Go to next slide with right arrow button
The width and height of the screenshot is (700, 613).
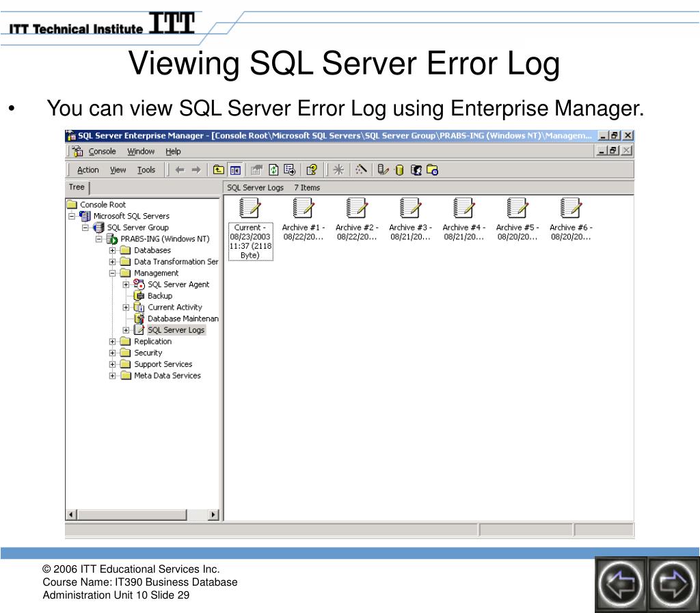(673, 584)
